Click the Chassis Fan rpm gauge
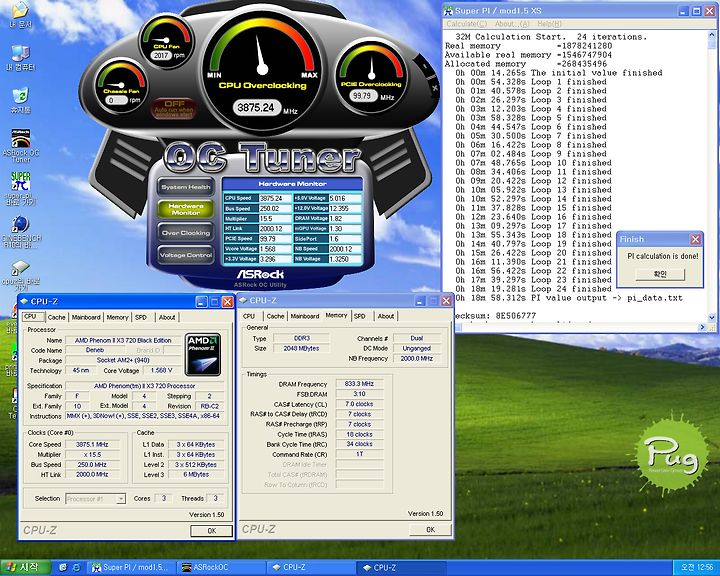The height and width of the screenshot is (576, 720). point(121,85)
